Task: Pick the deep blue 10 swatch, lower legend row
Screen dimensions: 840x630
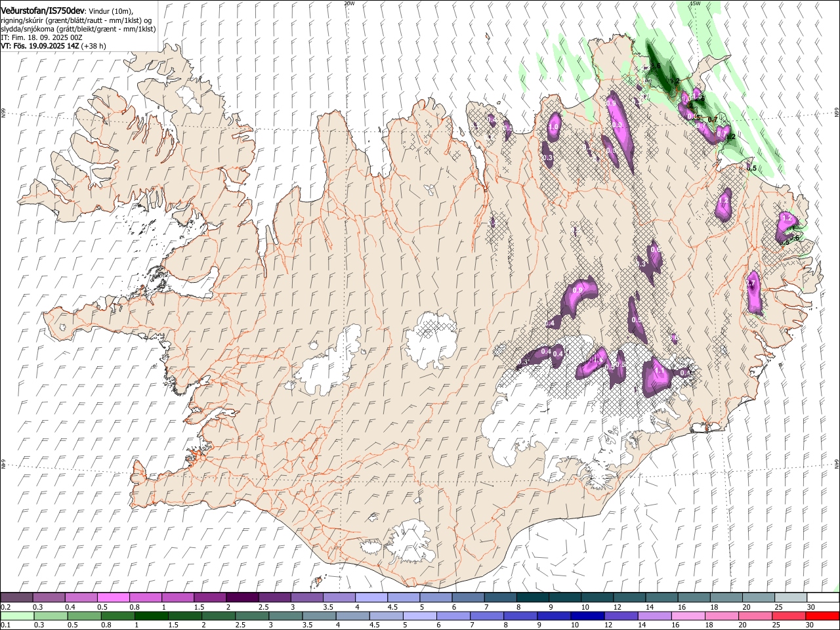Action: 587,616
